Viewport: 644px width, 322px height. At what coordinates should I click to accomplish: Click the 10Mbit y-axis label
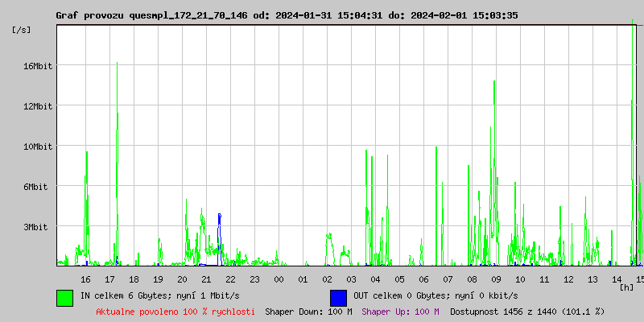click(x=38, y=147)
